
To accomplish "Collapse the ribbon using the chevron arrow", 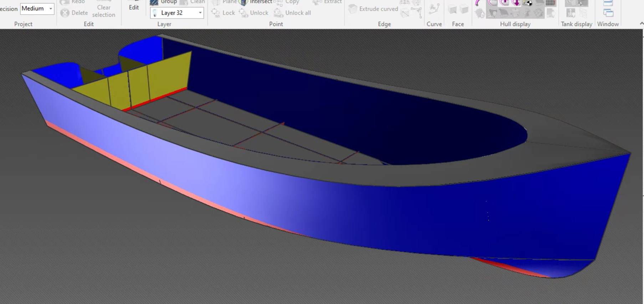I will click(x=642, y=24).
